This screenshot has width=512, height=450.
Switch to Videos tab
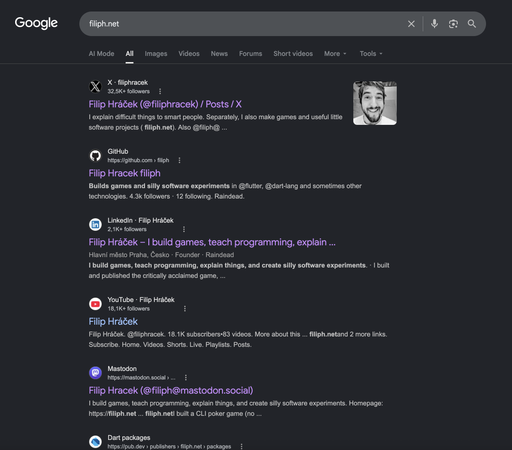click(189, 54)
